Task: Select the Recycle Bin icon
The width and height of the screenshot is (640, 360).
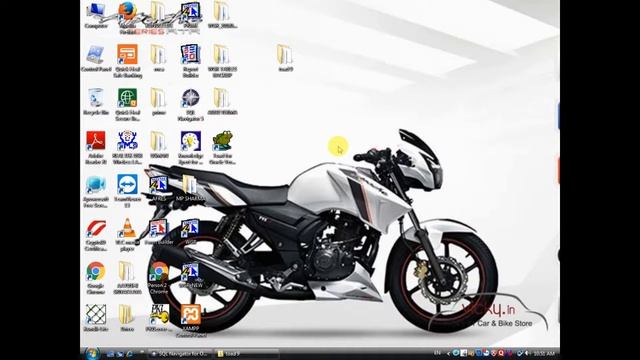Action: click(x=96, y=102)
